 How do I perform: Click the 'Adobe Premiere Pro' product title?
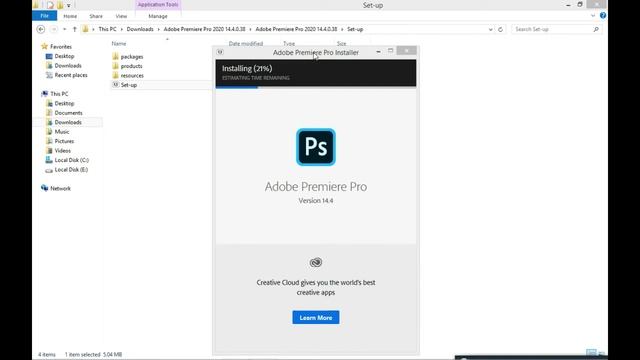pyautogui.click(x=316, y=187)
